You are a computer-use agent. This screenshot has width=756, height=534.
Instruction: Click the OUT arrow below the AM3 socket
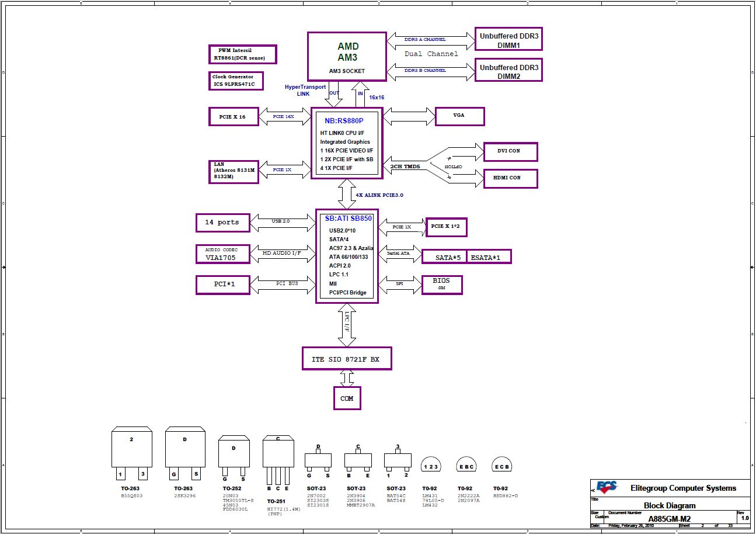pyautogui.click(x=334, y=93)
